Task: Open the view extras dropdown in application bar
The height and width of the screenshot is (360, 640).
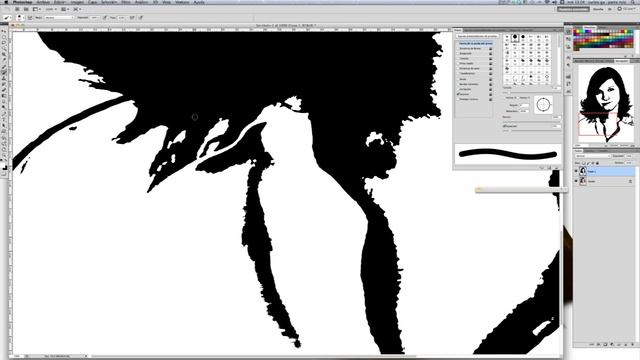Action: 36,9
